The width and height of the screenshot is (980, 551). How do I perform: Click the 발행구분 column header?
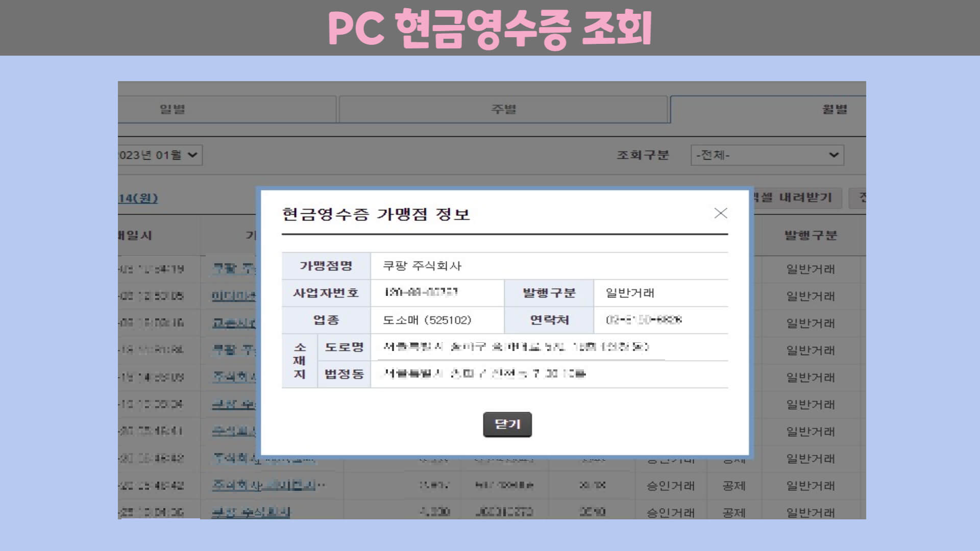[x=811, y=235]
